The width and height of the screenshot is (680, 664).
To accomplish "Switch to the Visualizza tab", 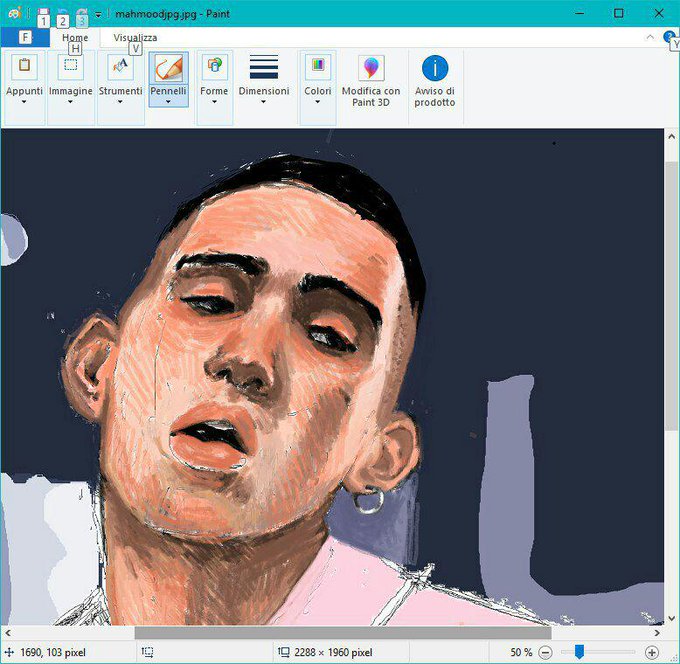I will tap(135, 38).
